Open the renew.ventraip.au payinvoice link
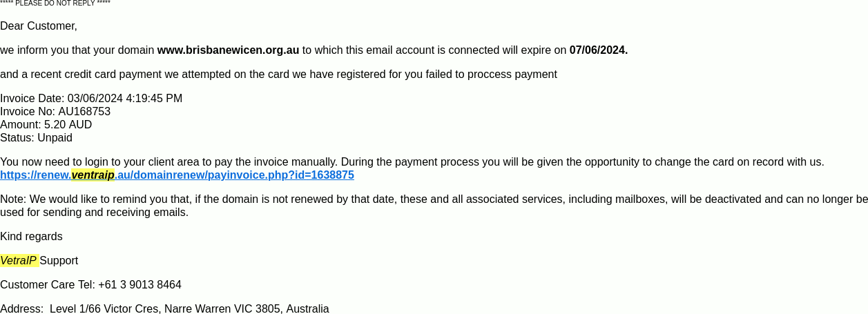868x314 pixels. tap(177, 175)
